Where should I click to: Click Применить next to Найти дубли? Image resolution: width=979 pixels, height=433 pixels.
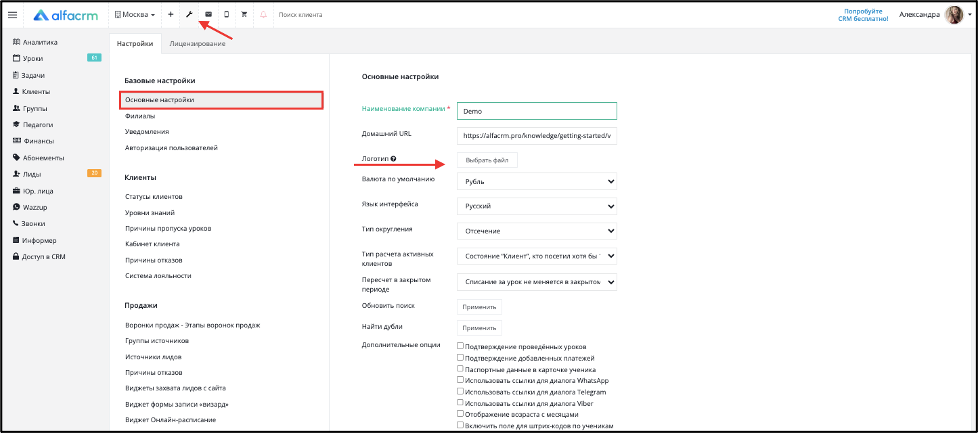(x=480, y=328)
